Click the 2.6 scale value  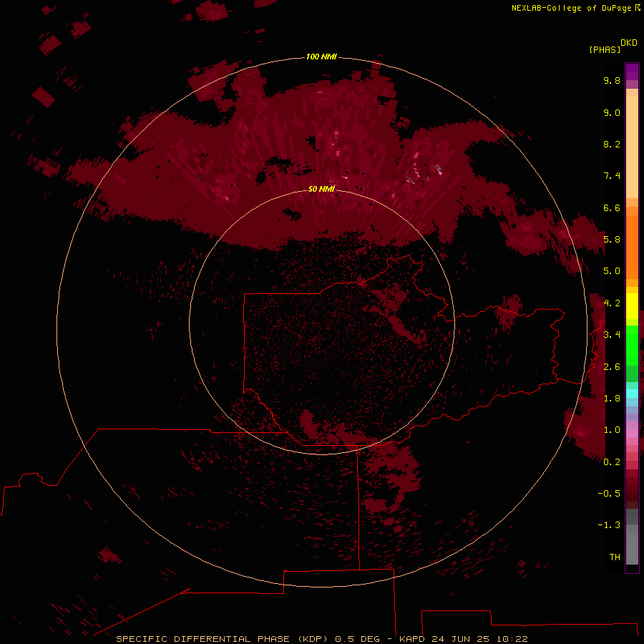[612, 367]
